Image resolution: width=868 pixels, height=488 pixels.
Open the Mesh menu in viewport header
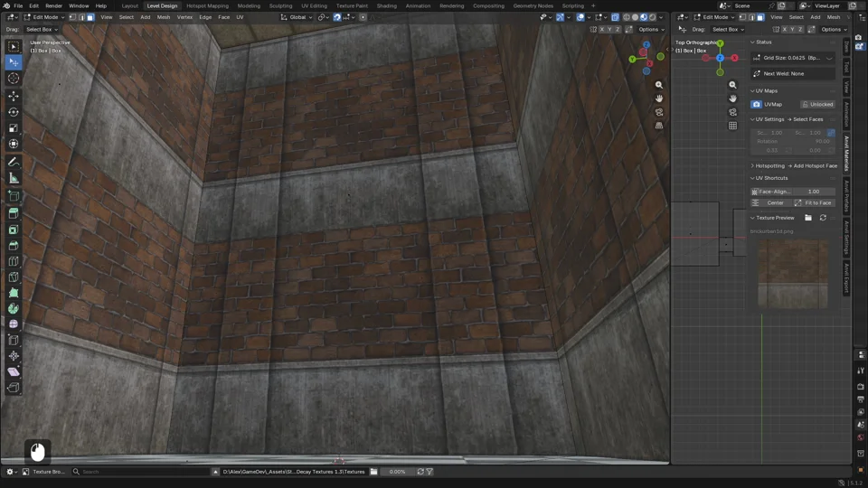[x=164, y=17]
